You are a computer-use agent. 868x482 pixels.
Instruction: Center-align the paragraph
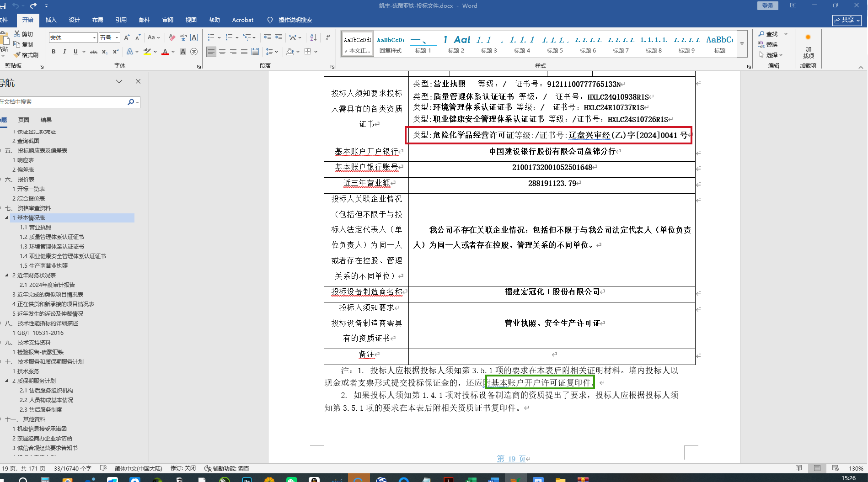click(x=222, y=52)
